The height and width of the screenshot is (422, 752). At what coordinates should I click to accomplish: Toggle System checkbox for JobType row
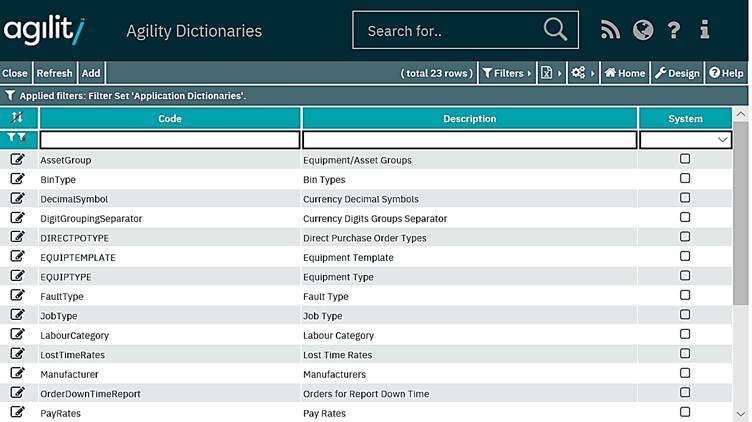[x=685, y=315]
